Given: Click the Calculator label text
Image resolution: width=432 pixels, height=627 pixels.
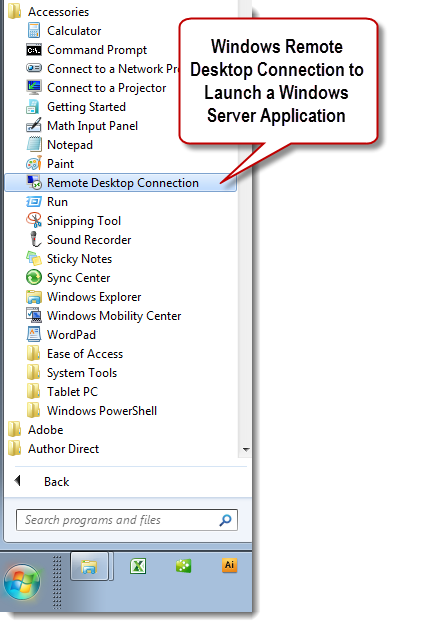Looking at the screenshot, I should point(74,31).
